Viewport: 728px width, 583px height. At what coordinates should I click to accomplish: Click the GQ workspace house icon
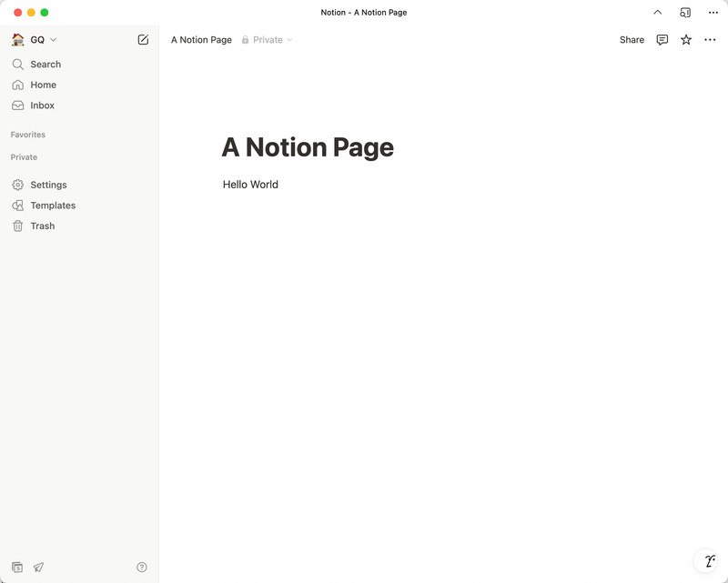[17, 39]
